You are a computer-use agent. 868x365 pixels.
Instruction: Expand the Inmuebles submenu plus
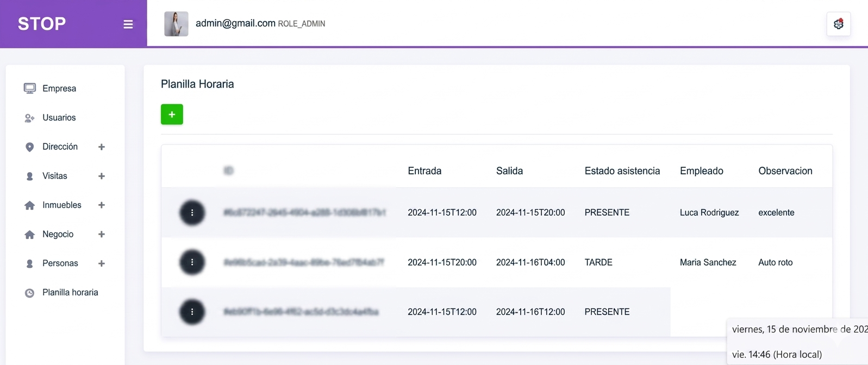(x=102, y=205)
